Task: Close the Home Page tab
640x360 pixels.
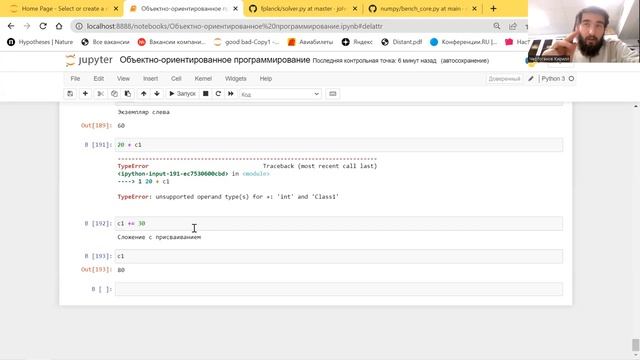Action: pyautogui.click(x=116, y=9)
